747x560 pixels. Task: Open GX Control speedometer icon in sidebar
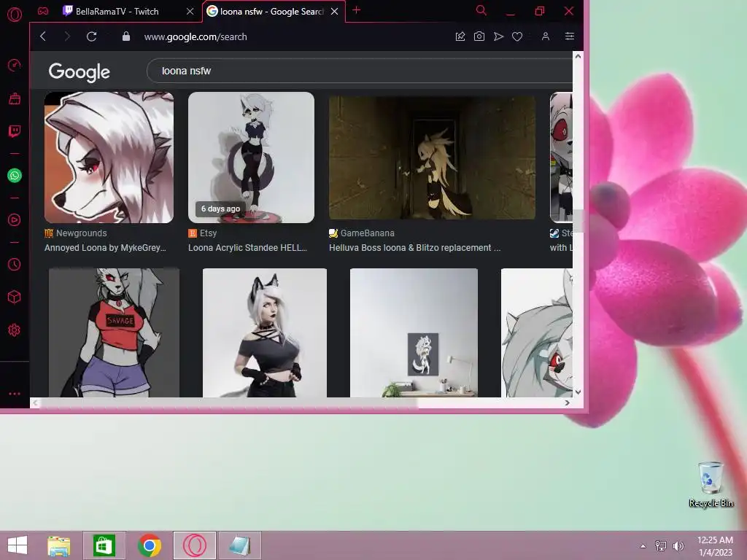(x=15, y=65)
